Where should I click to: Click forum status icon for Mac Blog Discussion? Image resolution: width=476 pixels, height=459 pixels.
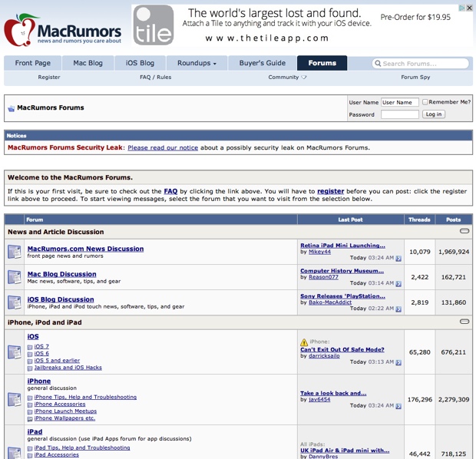(x=15, y=277)
